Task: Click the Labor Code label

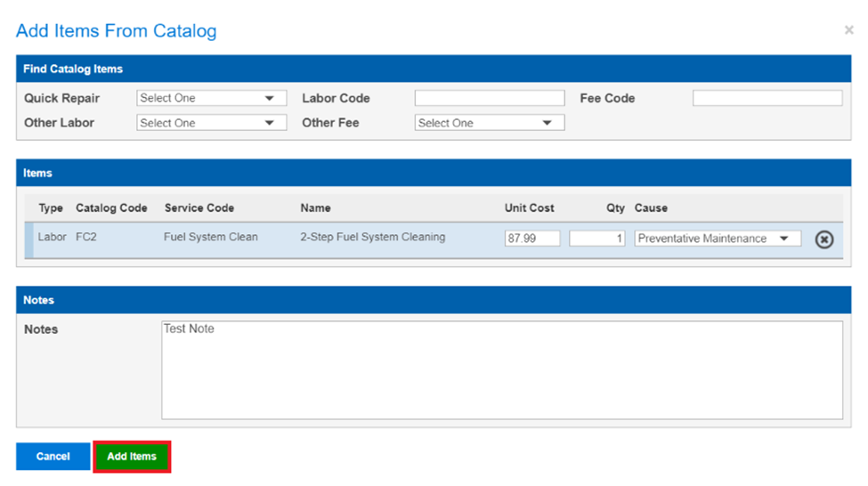Action: coord(336,98)
